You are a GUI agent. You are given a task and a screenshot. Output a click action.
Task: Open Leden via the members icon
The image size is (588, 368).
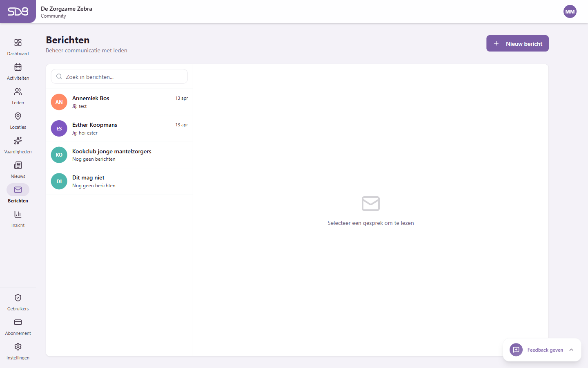click(18, 92)
